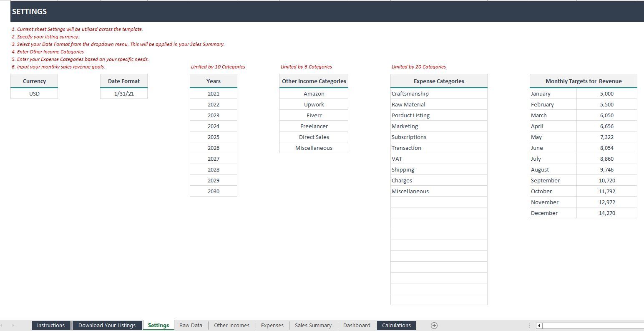Select the January revenue target 5,000
Image resolution: width=644 pixels, height=331 pixels.
606,93
